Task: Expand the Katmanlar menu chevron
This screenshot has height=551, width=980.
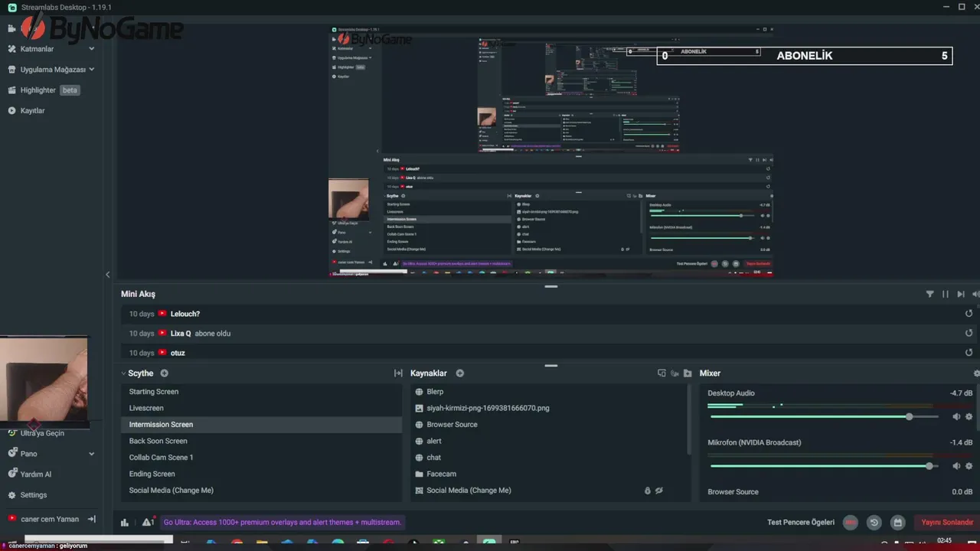Action: [x=92, y=49]
